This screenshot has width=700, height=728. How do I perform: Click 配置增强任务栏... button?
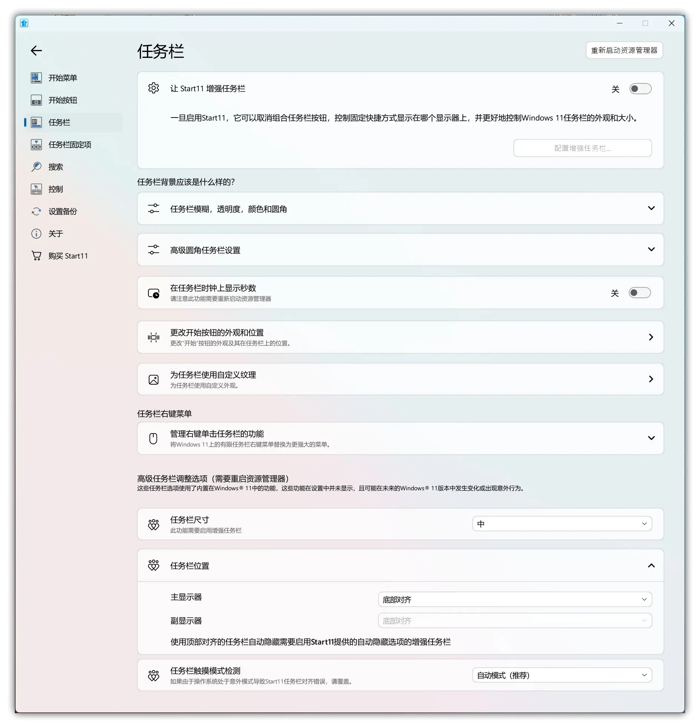582,148
